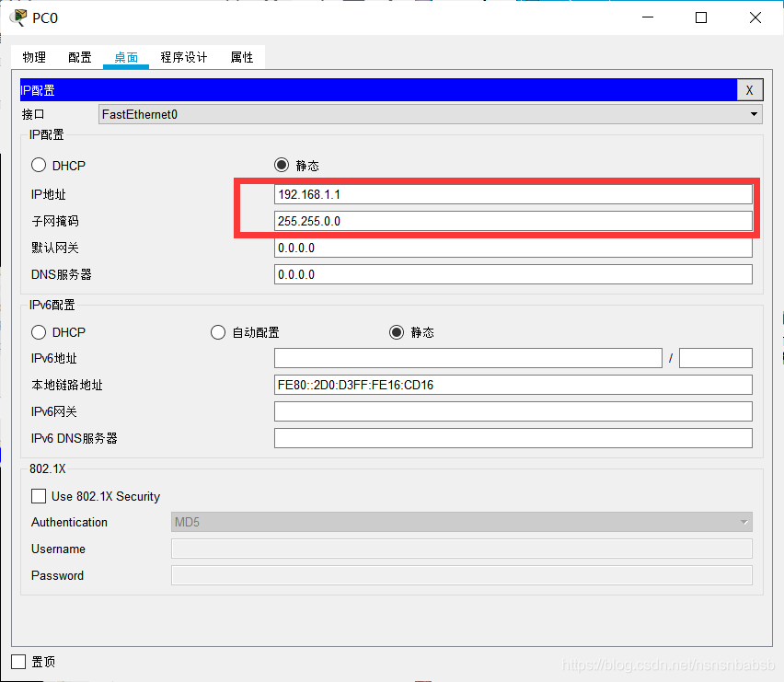784x682 pixels.
Task: Enable Use 802.1X Security checkbox
Action: click(x=39, y=496)
